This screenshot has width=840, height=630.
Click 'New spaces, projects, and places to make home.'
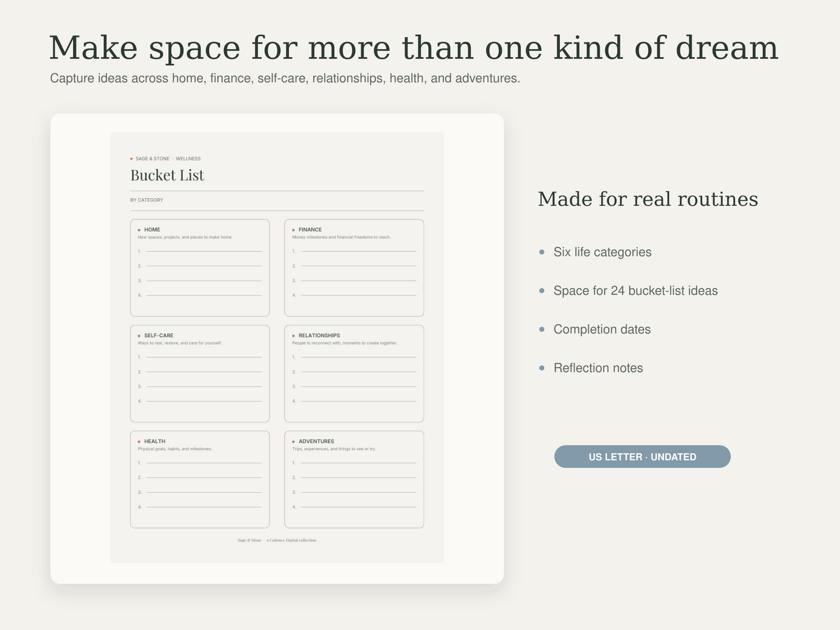click(185, 237)
